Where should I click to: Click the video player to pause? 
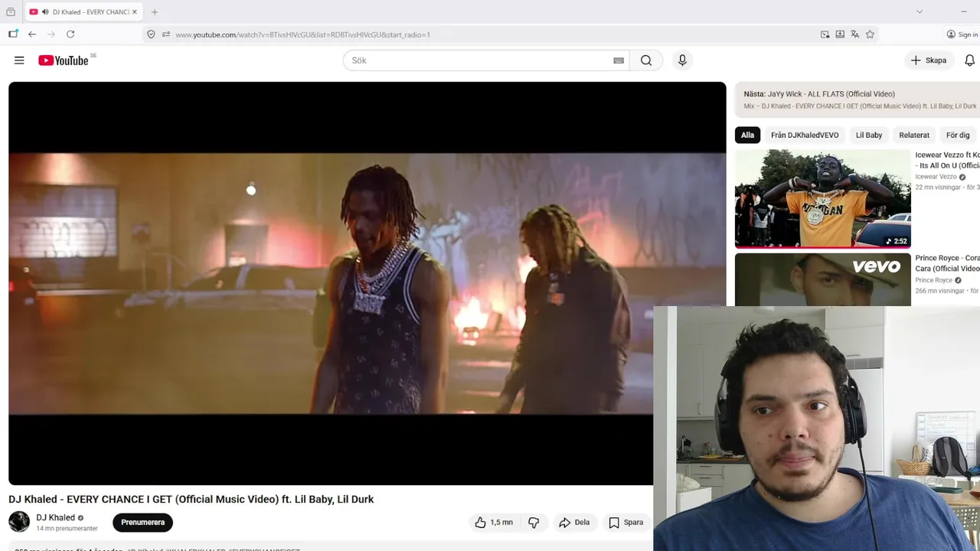[x=367, y=283]
